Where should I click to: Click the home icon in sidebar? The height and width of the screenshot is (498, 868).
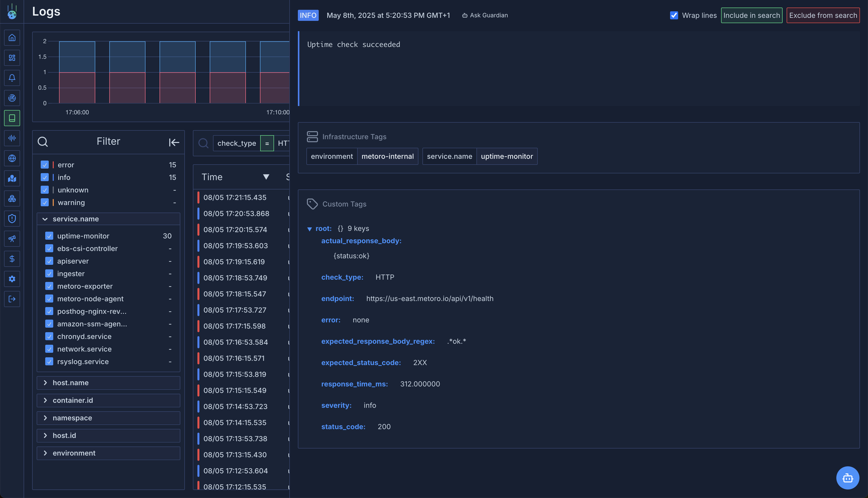click(x=12, y=38)
